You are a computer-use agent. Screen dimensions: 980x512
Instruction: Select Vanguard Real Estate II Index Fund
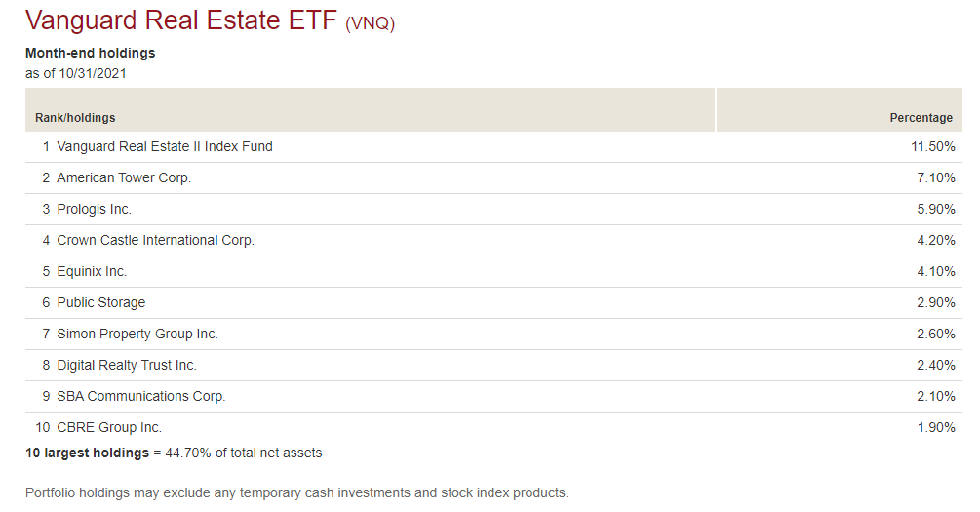[x=165, y=146]
